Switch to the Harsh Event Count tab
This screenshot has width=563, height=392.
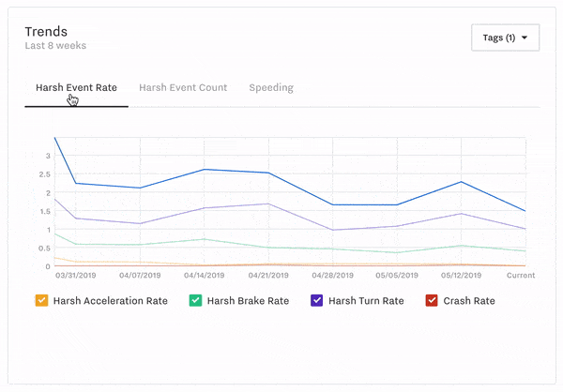[183, 87]
